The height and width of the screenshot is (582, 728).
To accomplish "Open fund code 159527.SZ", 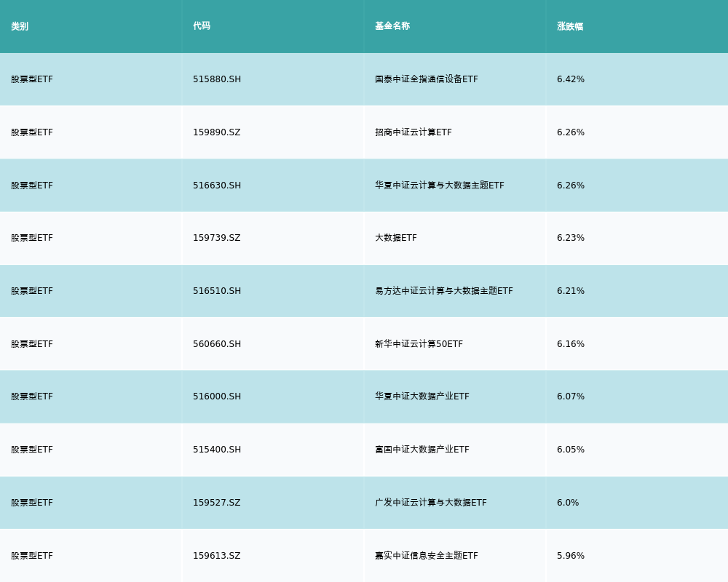I will click(x=216, y=503).
